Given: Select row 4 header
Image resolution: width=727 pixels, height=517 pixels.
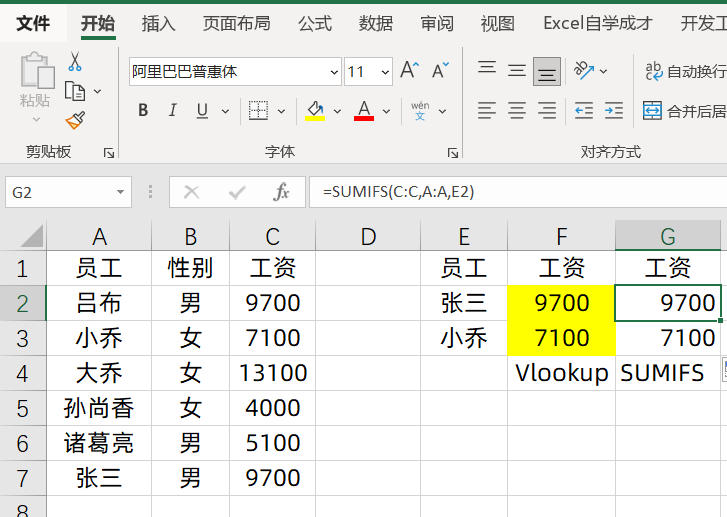Looking at the screenshot, I should 23,373.
